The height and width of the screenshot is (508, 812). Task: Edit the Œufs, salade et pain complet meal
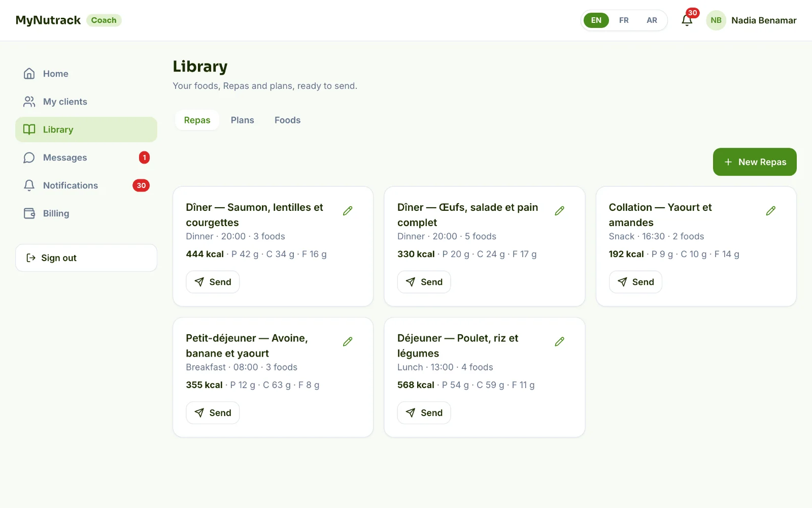(x=559, y=211)
